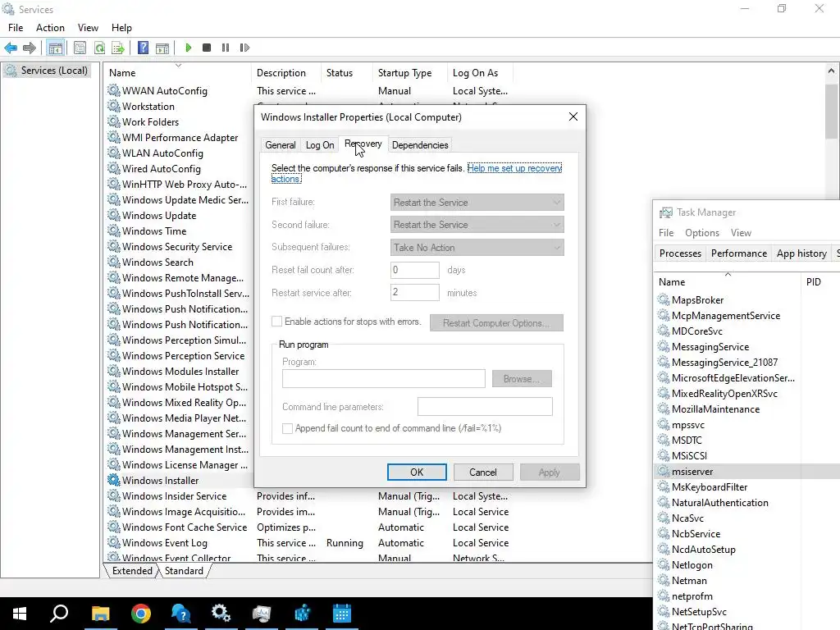Open the Windows Start button
The image size is (840, 630).
point(20,614)
